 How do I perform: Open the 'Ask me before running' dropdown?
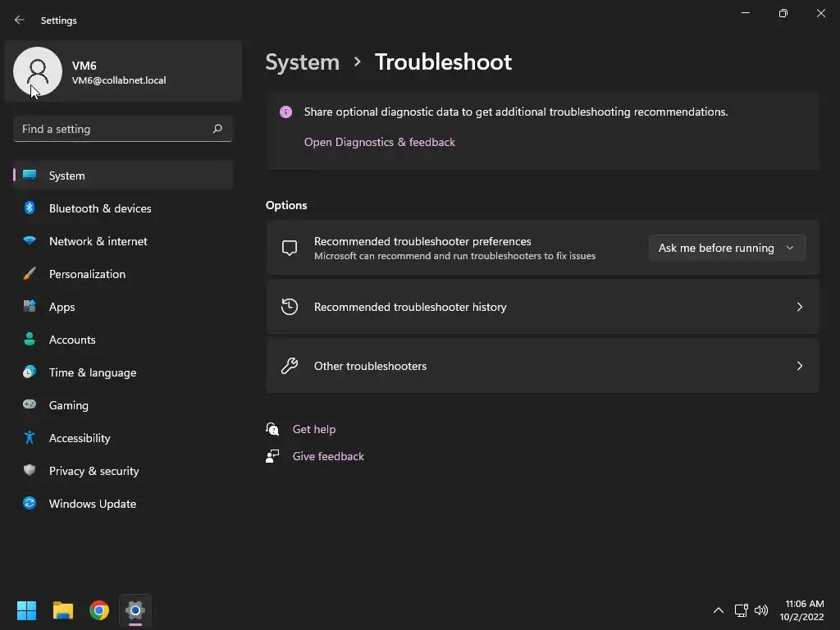(x=727, y=248)
